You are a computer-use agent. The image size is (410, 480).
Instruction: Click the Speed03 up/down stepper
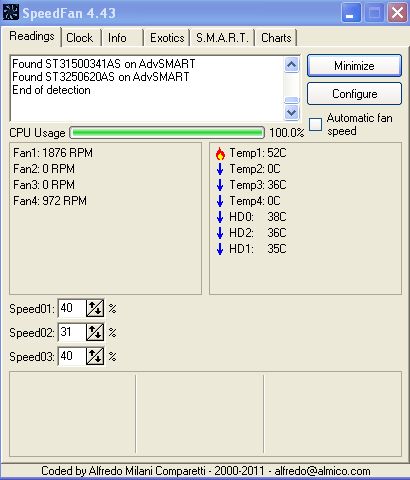click(95, 356)
